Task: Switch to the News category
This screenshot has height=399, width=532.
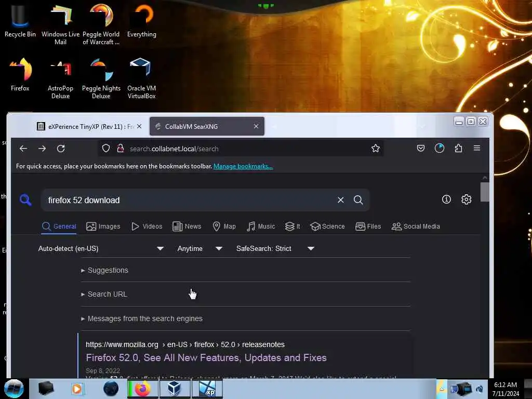Action: [x=187, y=227]
